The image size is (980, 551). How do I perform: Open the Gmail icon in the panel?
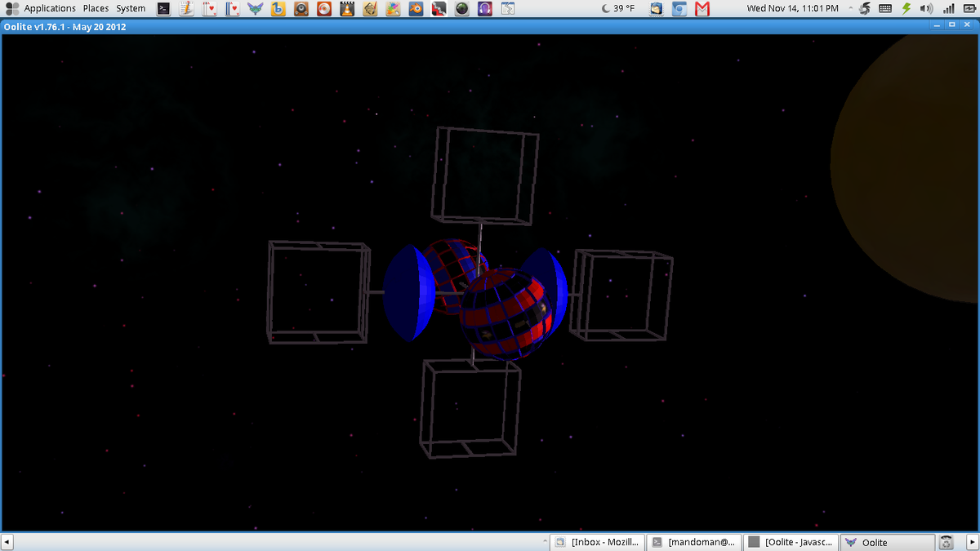(x=702, y=9)
